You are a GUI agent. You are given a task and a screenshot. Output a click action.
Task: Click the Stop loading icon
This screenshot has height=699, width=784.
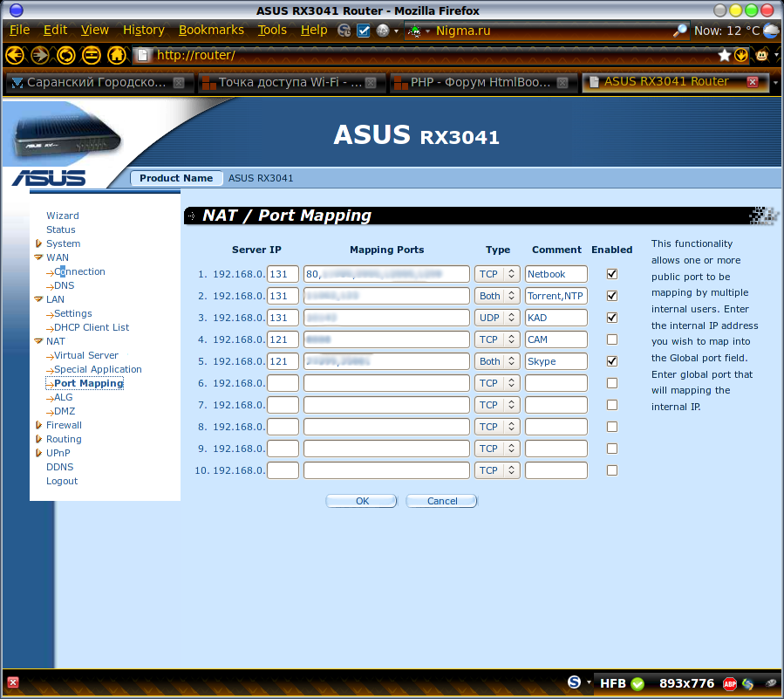click(91, 55)
